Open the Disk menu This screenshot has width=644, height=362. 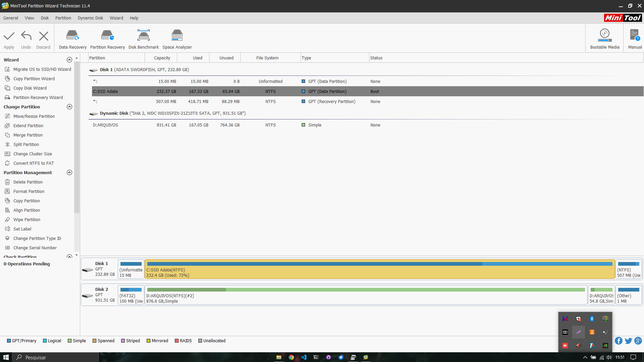point(45,18)
